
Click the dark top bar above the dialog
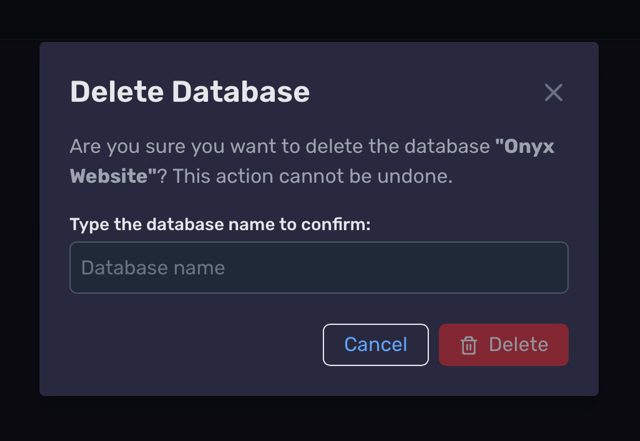click(x=320, y=19)
